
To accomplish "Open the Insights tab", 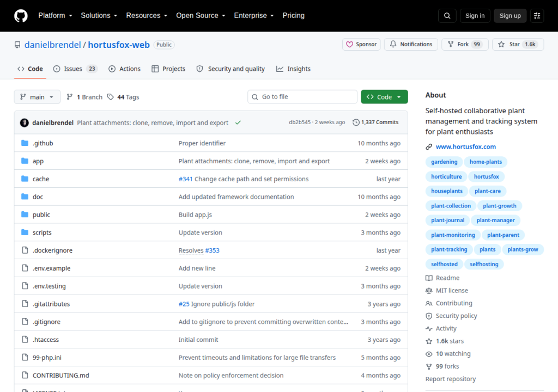I will click(294, 69).
